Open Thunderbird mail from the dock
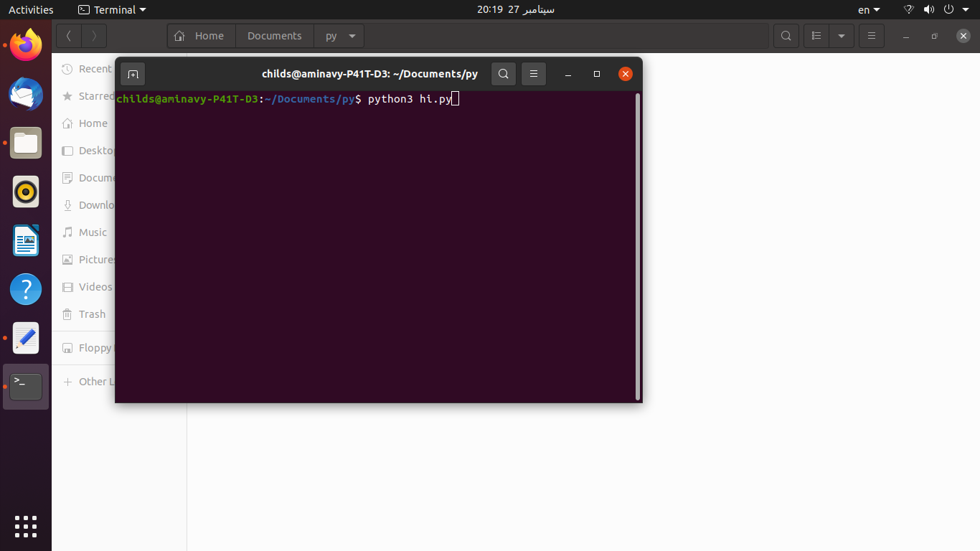Screen dimensions: 980x551 coord(26,94)
